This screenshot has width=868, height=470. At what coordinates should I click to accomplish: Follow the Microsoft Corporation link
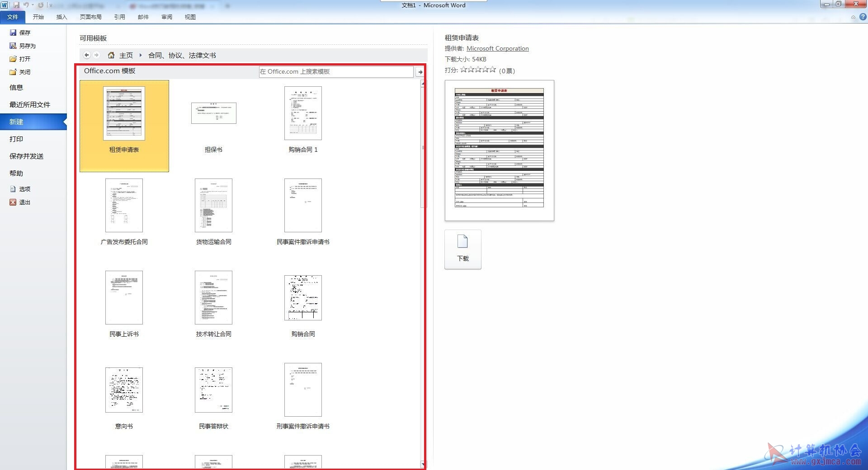pos(497,48)
